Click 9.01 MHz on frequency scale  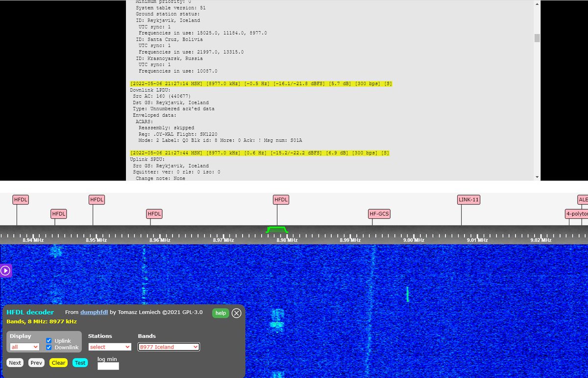[x=477, y=240]
